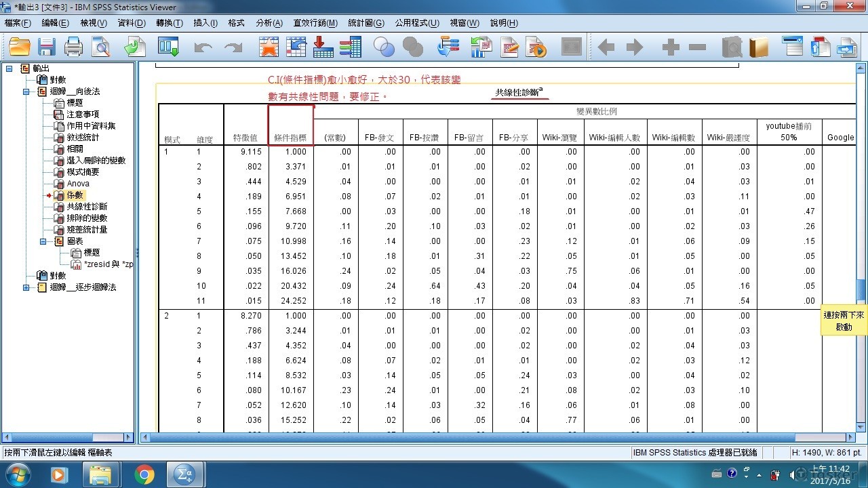Collapse the 迴歸__向後法 tree node
Viewport: 868px width, 488px height.
26,91
